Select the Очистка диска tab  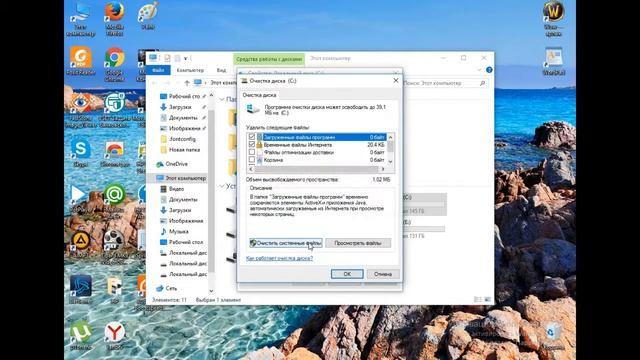pos(260,95)
